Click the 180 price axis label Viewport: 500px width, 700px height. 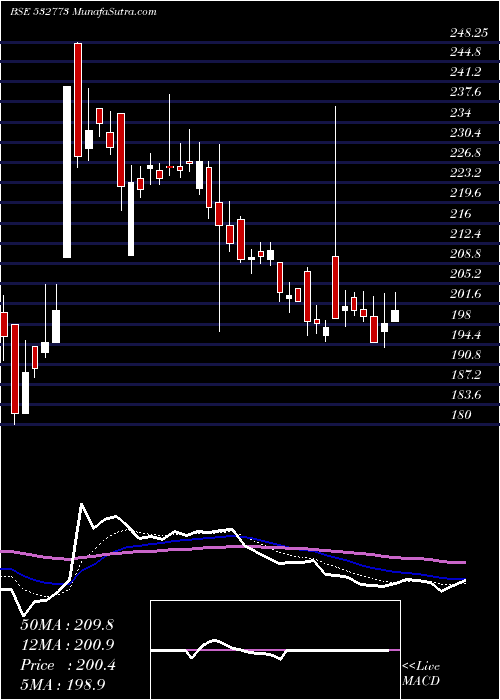point(460,415)
